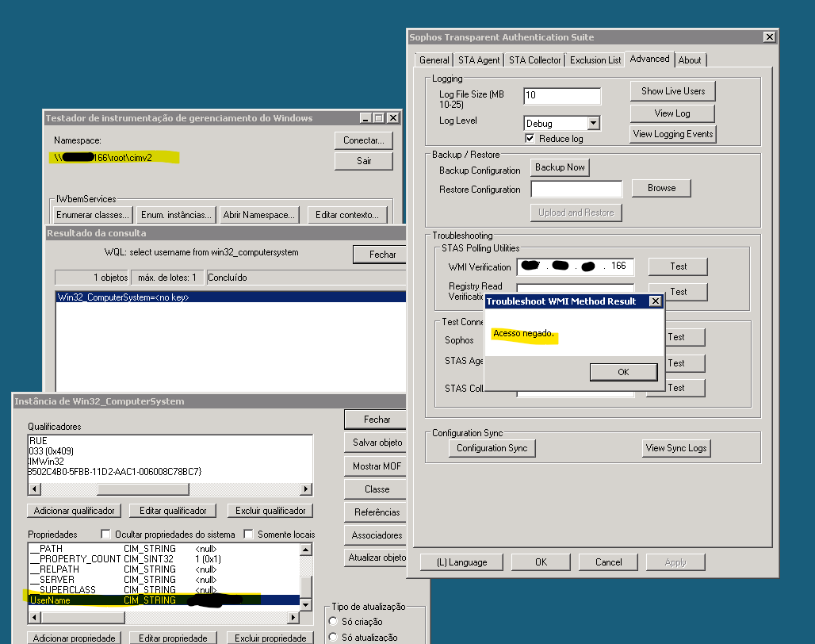Screen dimensions: 815x644
Task: Click right arrow of Qualificadores horizontal scrollbar
Action: click(x=306, y=489)
